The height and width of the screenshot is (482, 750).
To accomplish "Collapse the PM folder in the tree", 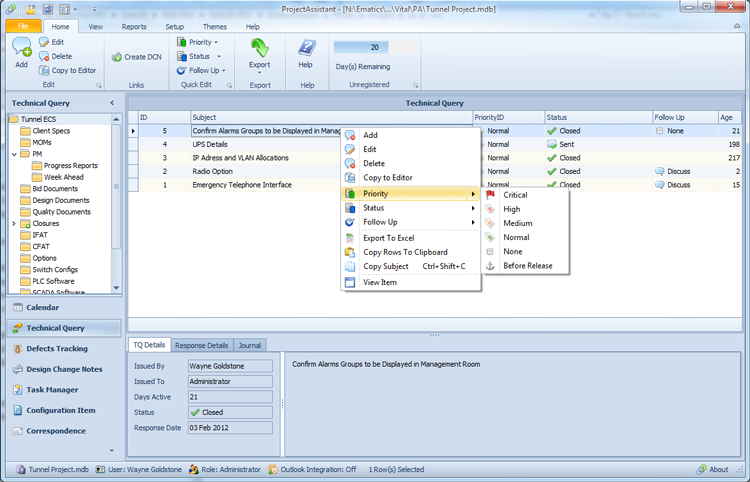I will tap(14, 154).
